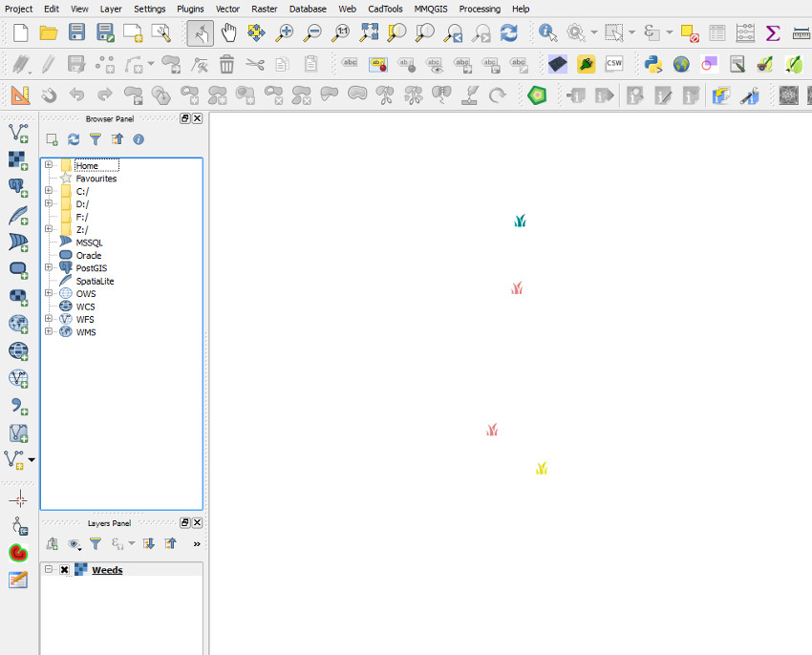812x655 pixels.
Task: Show more Layers Panel tools chevron
Action: click(197, 544)
